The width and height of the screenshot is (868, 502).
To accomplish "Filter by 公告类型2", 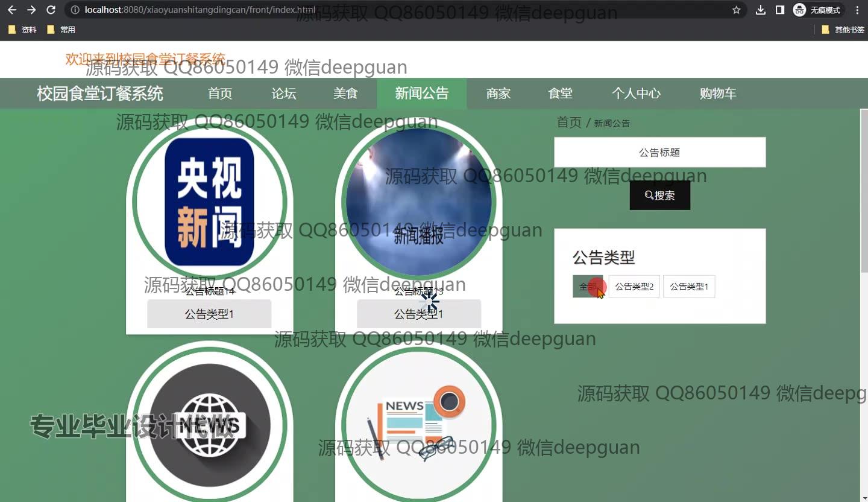I will point(635,287).
